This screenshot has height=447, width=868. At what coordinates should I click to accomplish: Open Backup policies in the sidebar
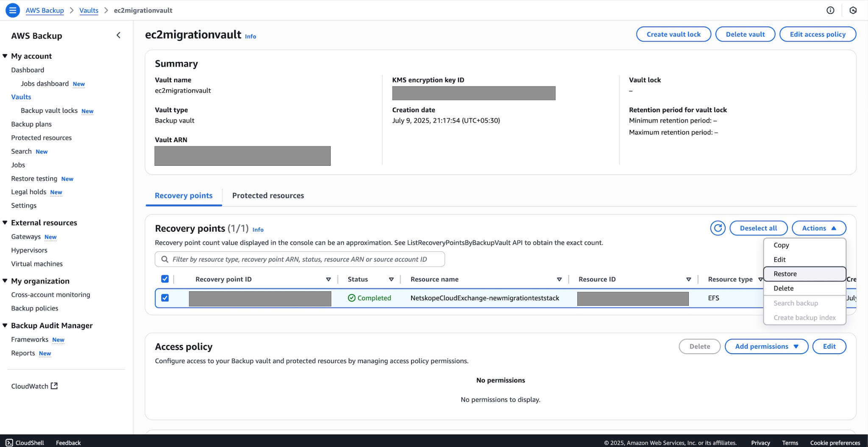click(x=35, y=308)
